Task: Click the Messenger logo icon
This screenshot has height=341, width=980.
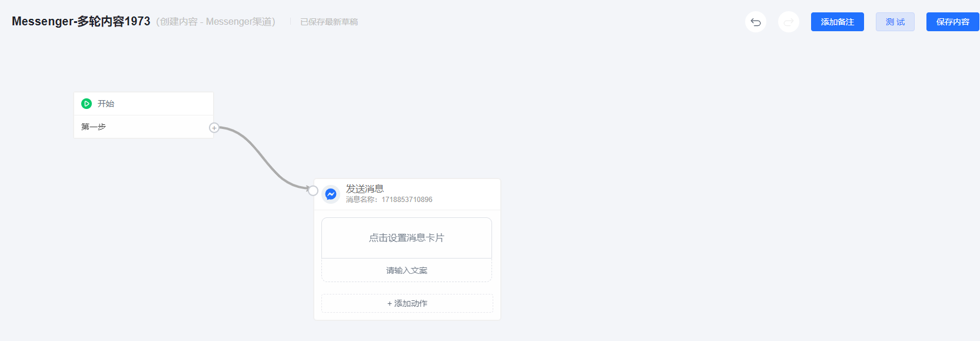Action: [331, 194]
